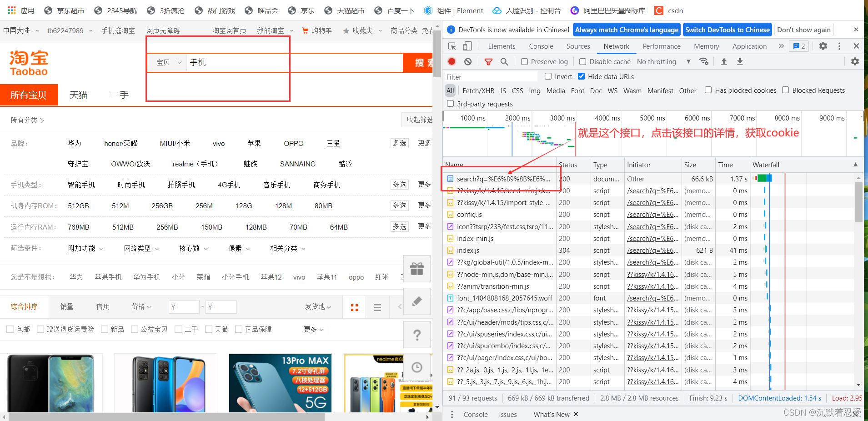868x421 pixels.
Task: Check Has blocked cookies
Action: pos(708,90)
